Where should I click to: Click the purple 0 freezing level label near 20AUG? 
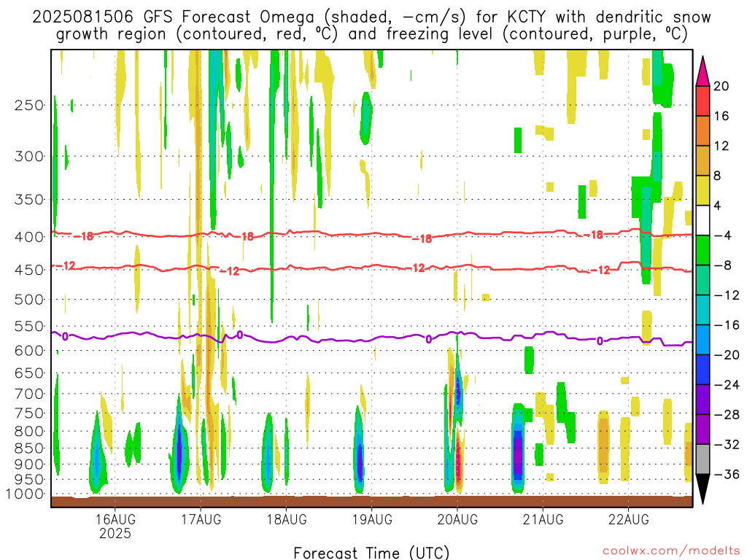pos(429,339)
